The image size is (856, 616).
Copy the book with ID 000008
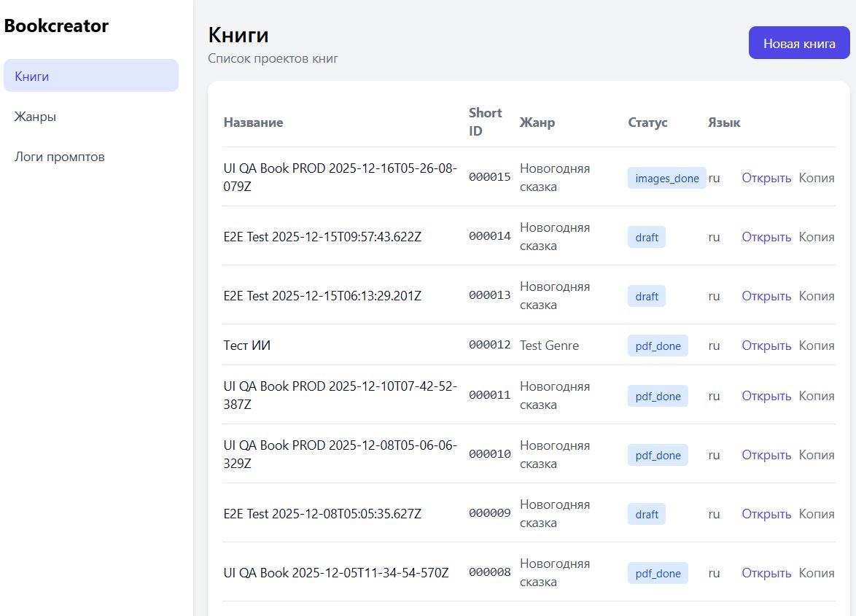click(x=817, y=573)
